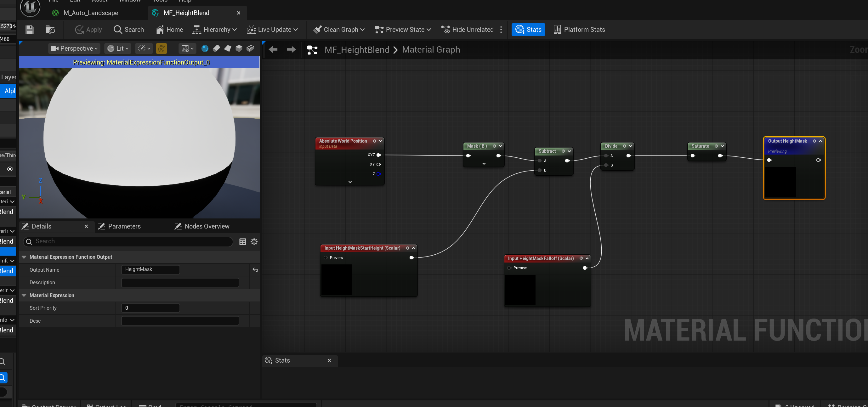Toggle Hide Unrelated nodes
The image size is (868, 407).
point(468,30)
